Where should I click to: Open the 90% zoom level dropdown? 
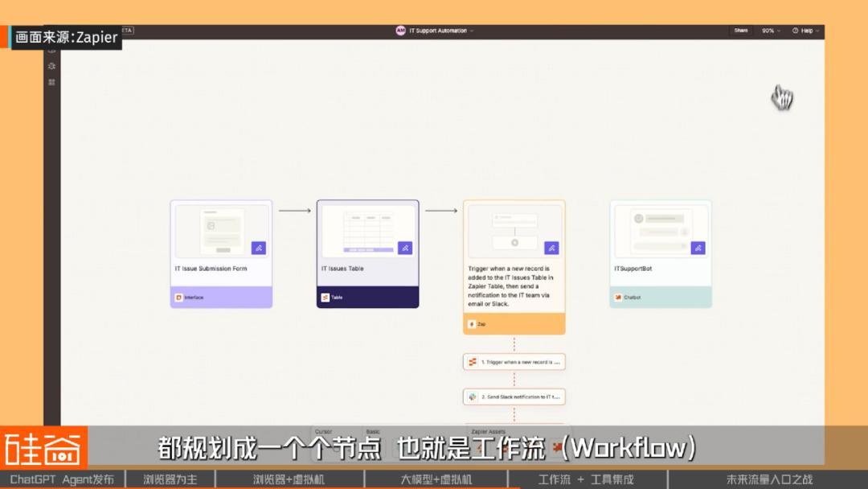(770, 31)
